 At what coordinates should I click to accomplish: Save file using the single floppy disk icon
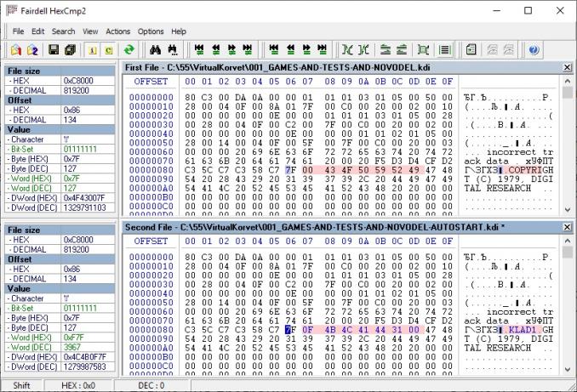[54, 50]
